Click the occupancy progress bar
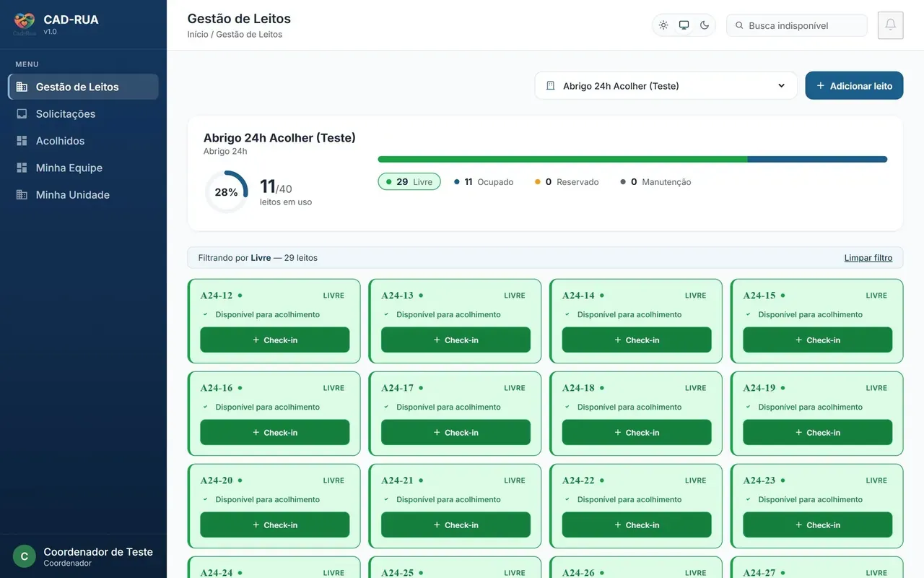 [x=632, y=159]
